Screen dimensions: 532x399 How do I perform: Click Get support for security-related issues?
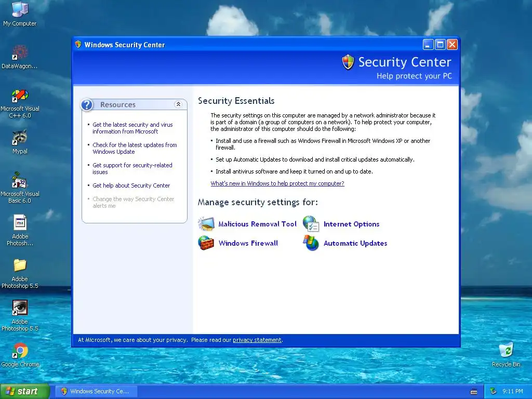click(132, 169)
